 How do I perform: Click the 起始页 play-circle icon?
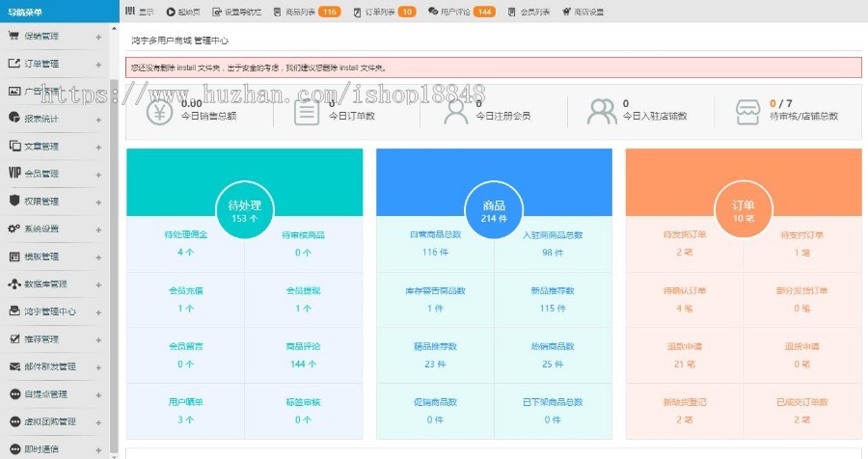(171, 12)
